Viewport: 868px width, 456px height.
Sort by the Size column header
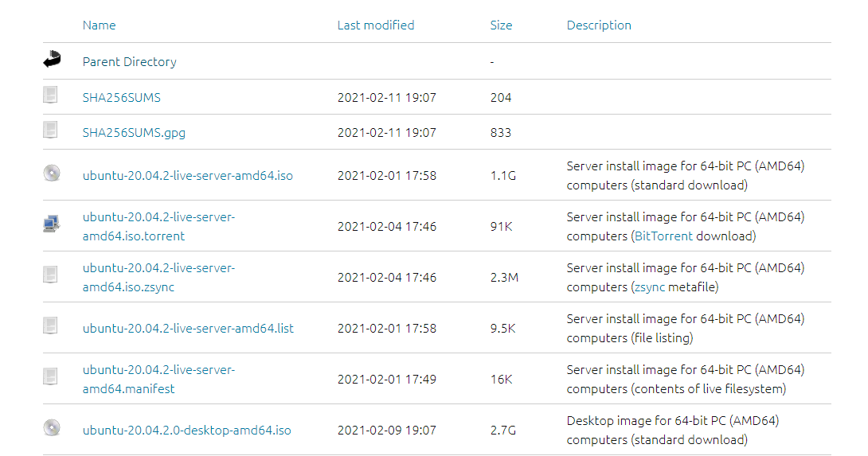(501, 25)
